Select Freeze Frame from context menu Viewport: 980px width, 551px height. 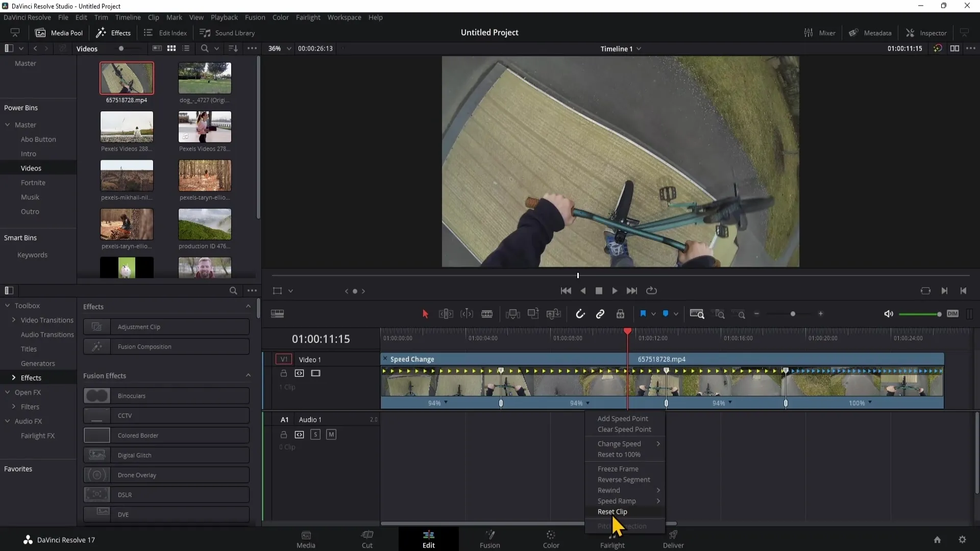[x=618, y=468]
